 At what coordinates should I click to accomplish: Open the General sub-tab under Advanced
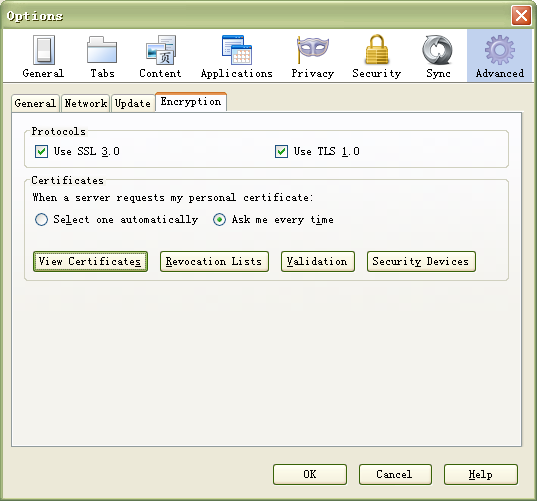(x=35, y=103)
